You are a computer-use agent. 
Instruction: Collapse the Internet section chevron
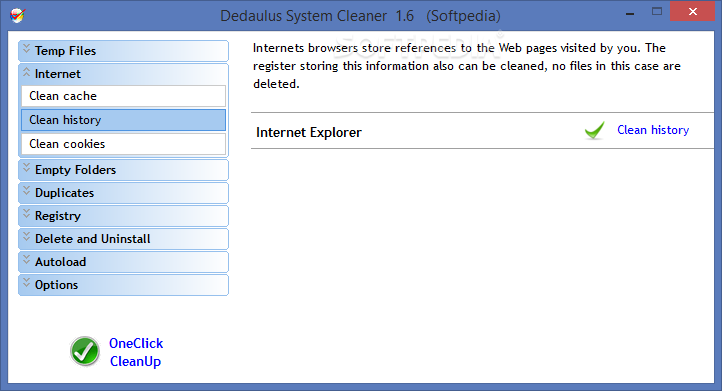(26, 72)
